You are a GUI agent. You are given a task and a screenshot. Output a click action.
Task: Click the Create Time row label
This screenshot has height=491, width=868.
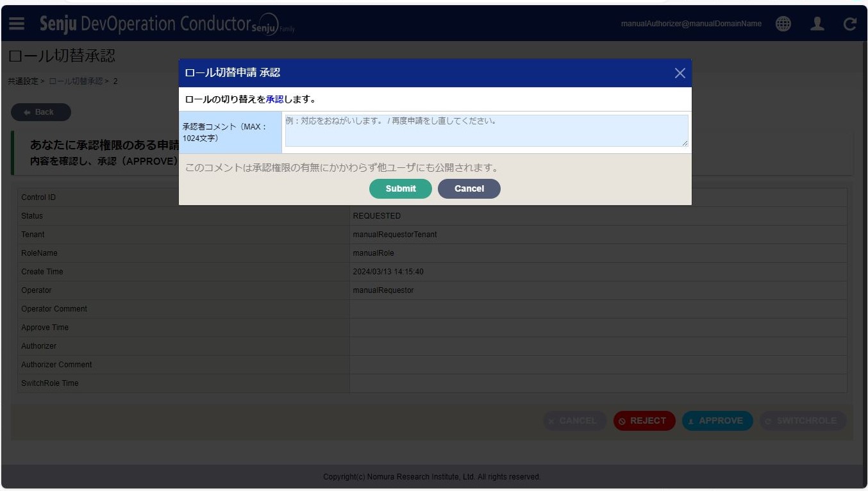tap(42, 272)
